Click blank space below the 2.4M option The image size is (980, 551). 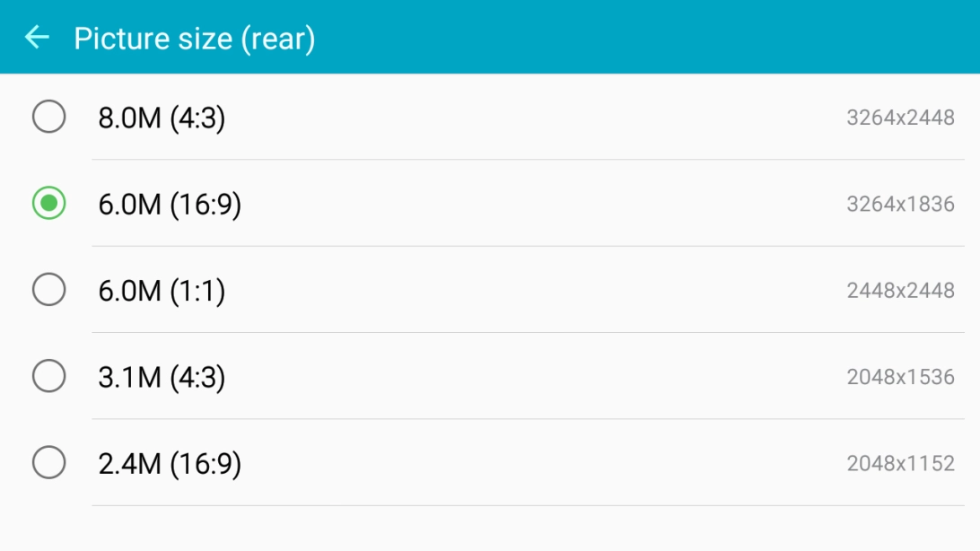(490, 529)
